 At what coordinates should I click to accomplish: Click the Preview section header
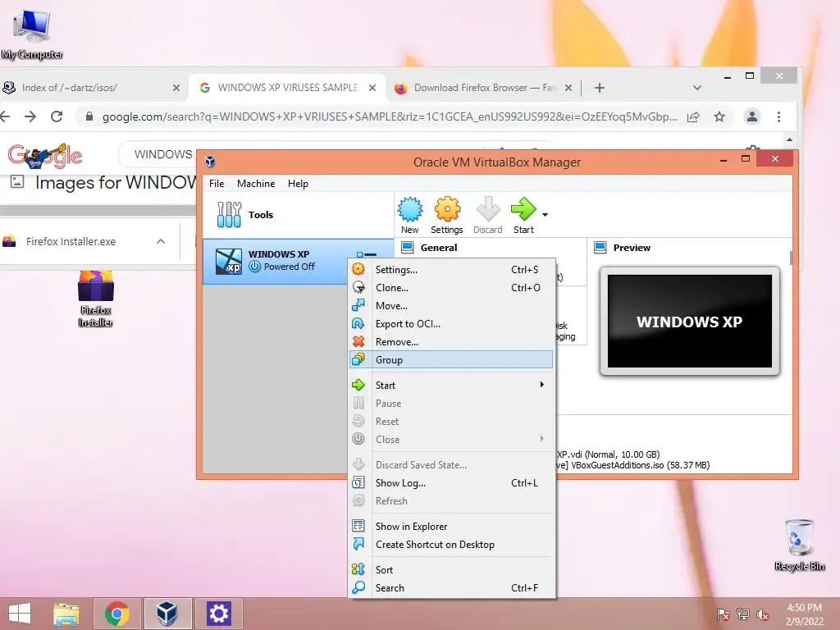(x=632, y=248)
